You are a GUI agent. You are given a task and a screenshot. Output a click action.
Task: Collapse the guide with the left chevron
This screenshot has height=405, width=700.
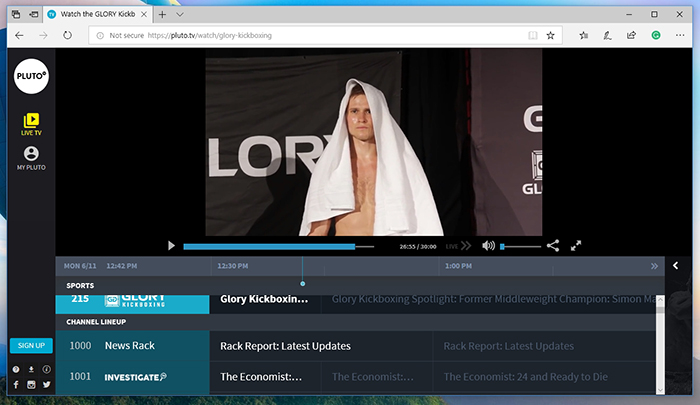[675, 266]
